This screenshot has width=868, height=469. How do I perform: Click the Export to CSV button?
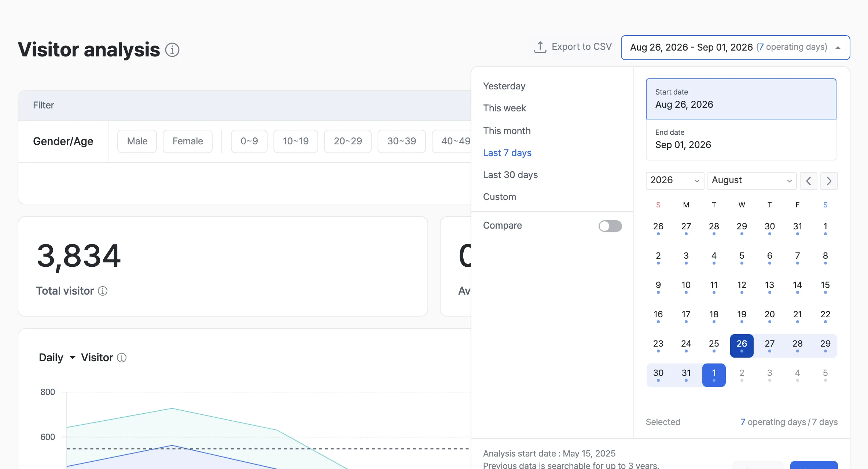pyautogui.click(x=573, y=47)
